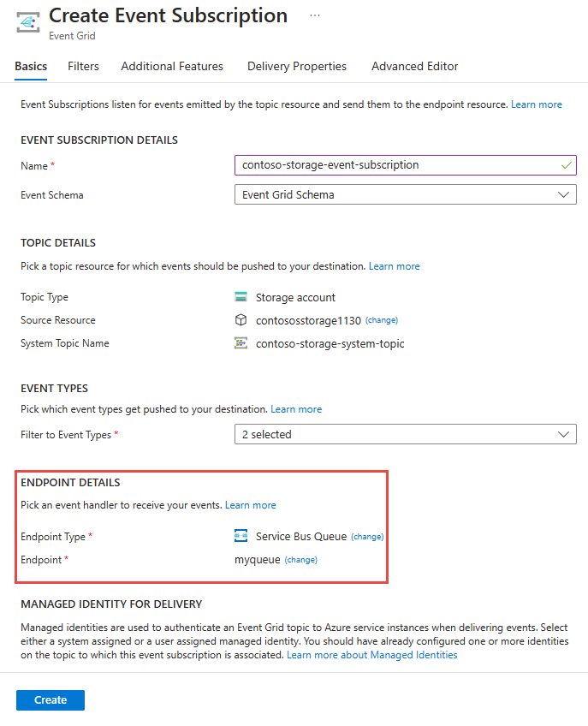Select the Delivery Properties tab
The width and height of the screenshot is (588, 726).
click(x=296, y=66)
